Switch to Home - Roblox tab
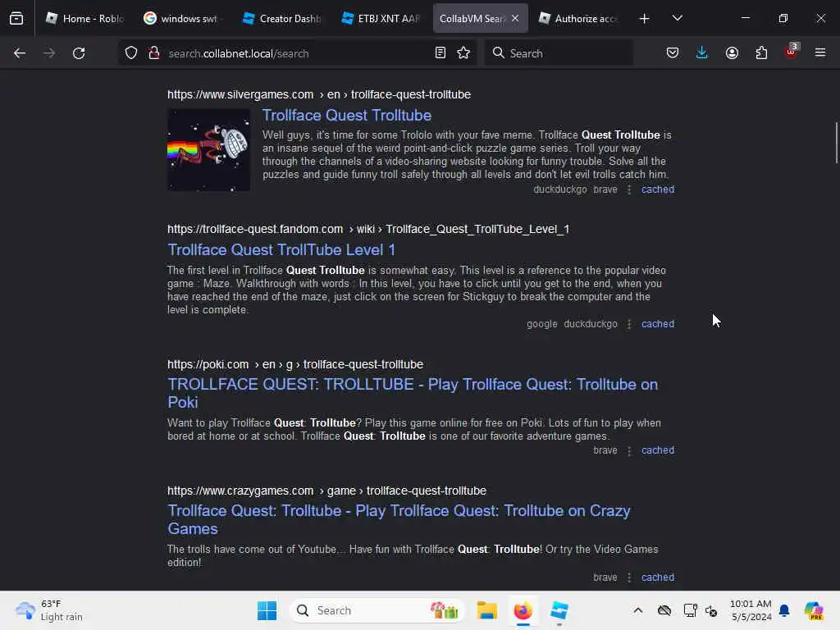The width and height of the screenshot is (840, 630). pos(84,19)
